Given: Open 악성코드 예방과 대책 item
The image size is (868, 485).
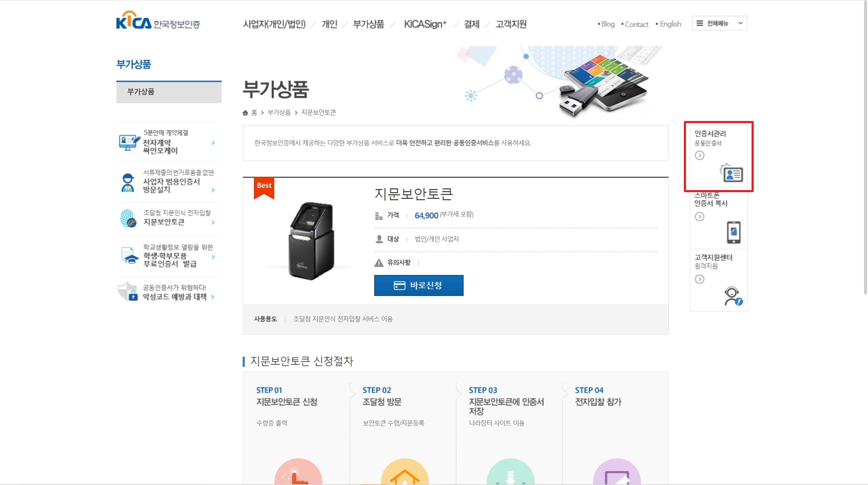Looking at the screenshot, I should (168, 292).
